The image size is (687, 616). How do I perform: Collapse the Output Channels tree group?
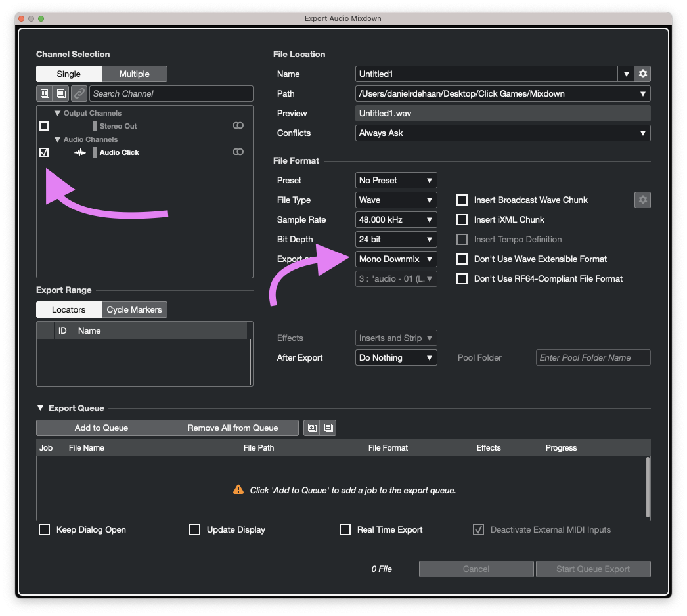pos(58,113)
